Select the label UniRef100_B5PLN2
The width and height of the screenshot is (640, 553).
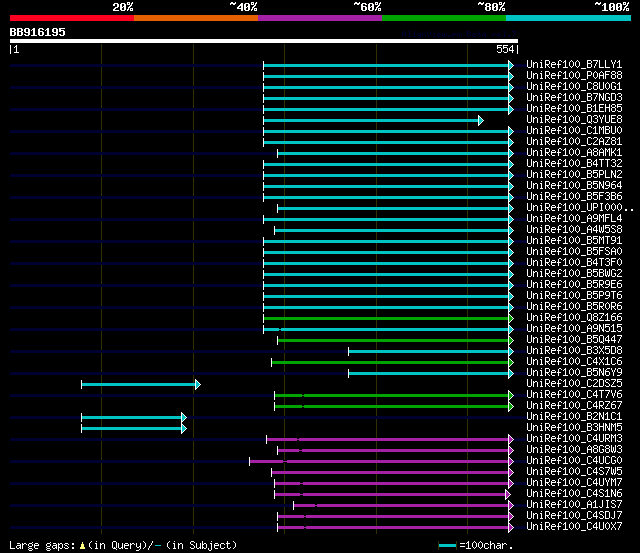(x=574, y=175)
